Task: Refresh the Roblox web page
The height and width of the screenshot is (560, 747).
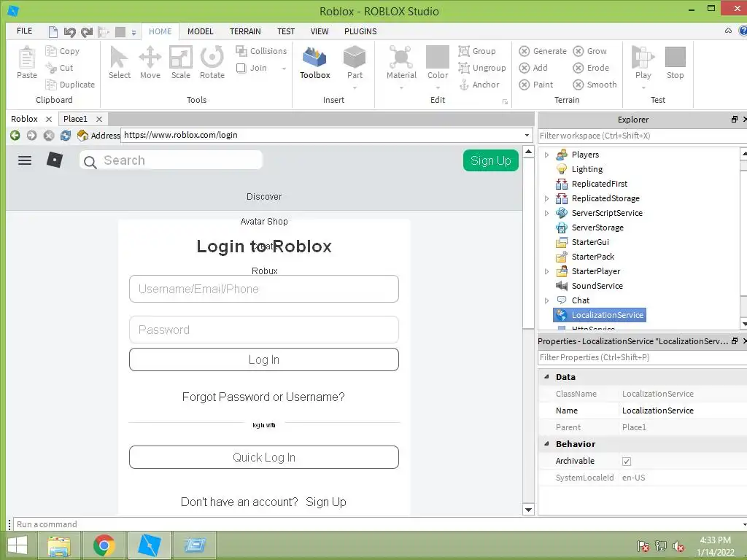Action: coord(65,135)
